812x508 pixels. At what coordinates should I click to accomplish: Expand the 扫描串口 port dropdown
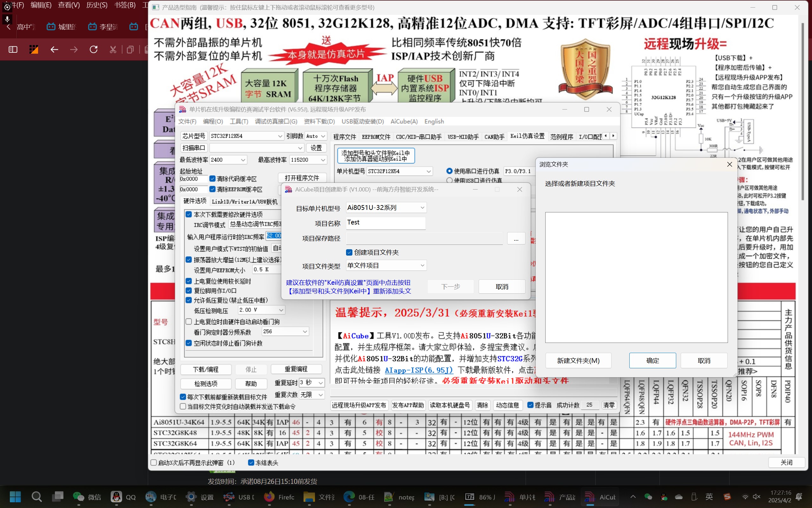[257, 148]
